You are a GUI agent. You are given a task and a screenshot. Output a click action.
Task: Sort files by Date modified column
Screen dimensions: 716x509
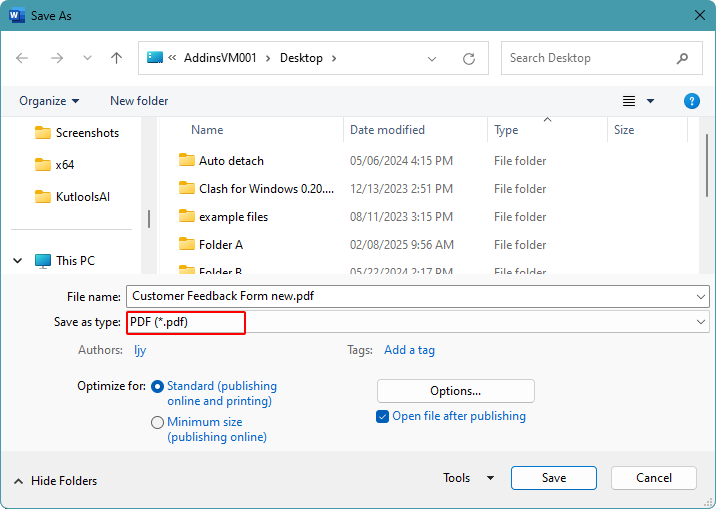pos(387,130)
